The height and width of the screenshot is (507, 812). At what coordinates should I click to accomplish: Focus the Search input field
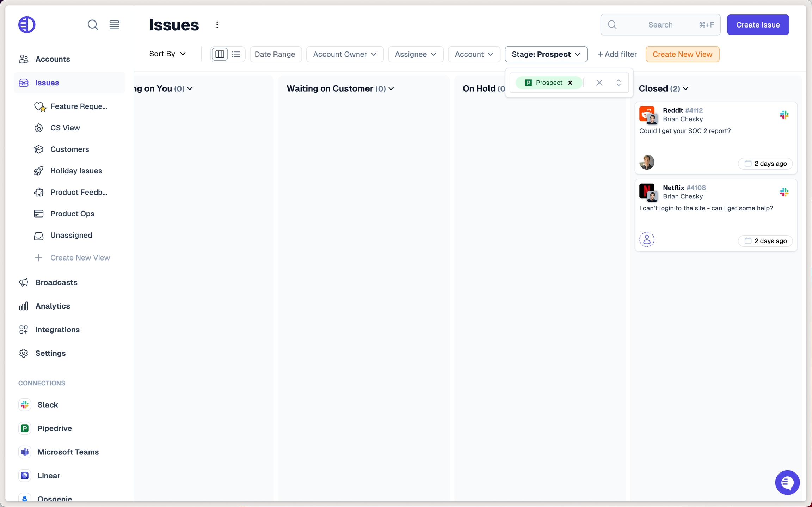coord(660,25)
